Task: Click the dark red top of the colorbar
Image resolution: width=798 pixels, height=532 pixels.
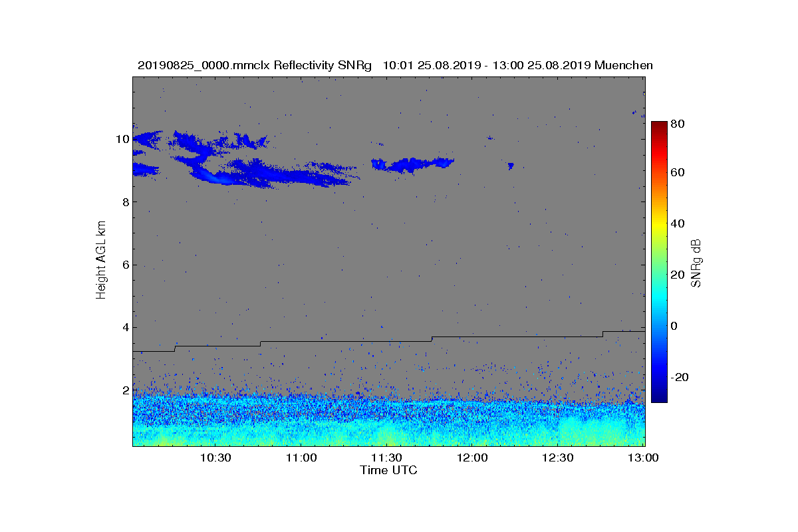Action: click(658, 126)
